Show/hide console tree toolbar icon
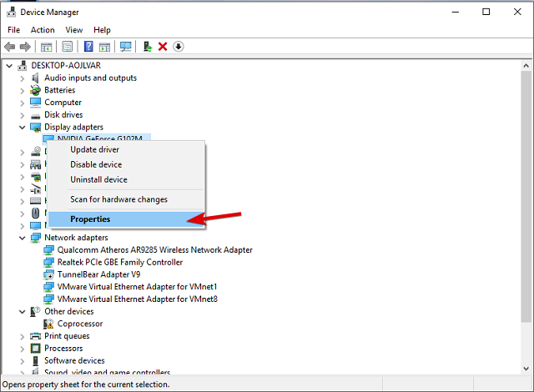534x392 pixels. pyautogui.click(x=47, y=47)
